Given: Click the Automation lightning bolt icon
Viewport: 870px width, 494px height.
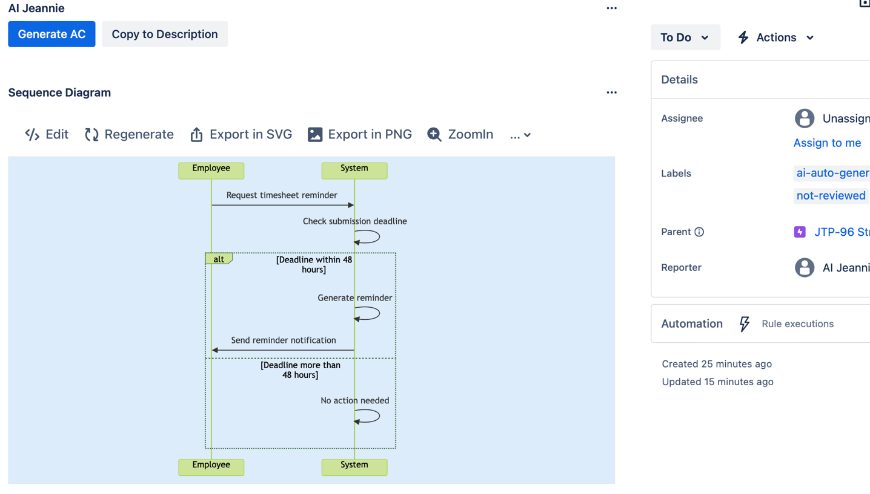Looking at the screenshot, I should [x=744, y=324].
